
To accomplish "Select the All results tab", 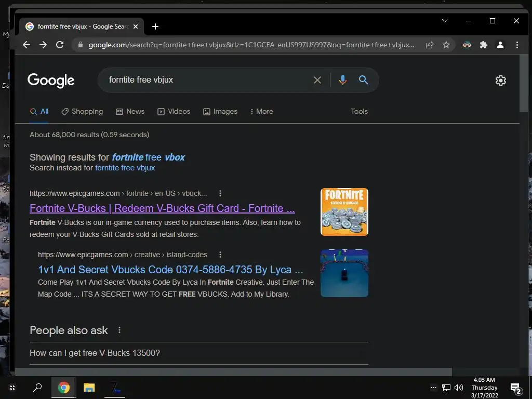I will point(39,111).
